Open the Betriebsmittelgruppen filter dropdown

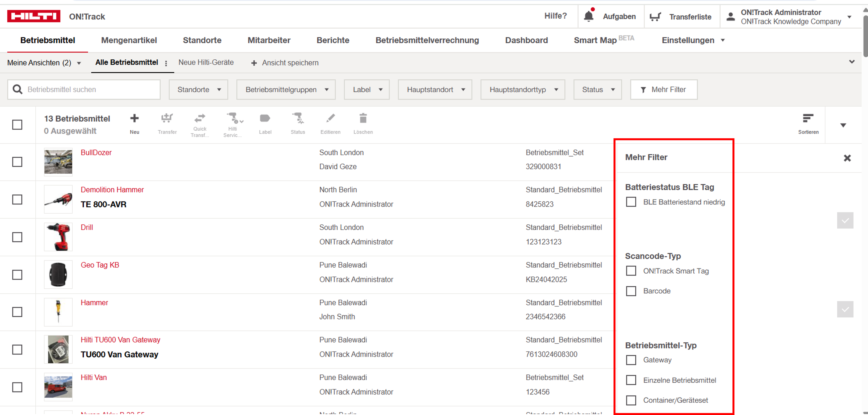point(286,90)
